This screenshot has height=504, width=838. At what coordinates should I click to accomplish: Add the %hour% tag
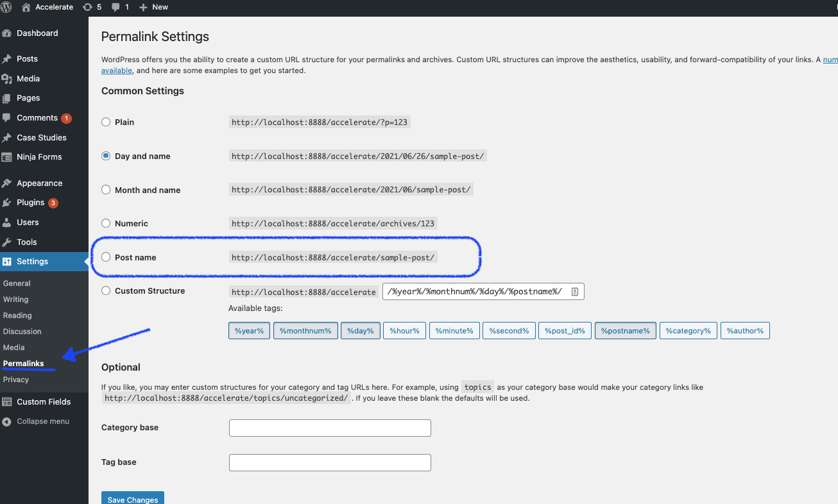pyautogui.click(x=405, y=331)
